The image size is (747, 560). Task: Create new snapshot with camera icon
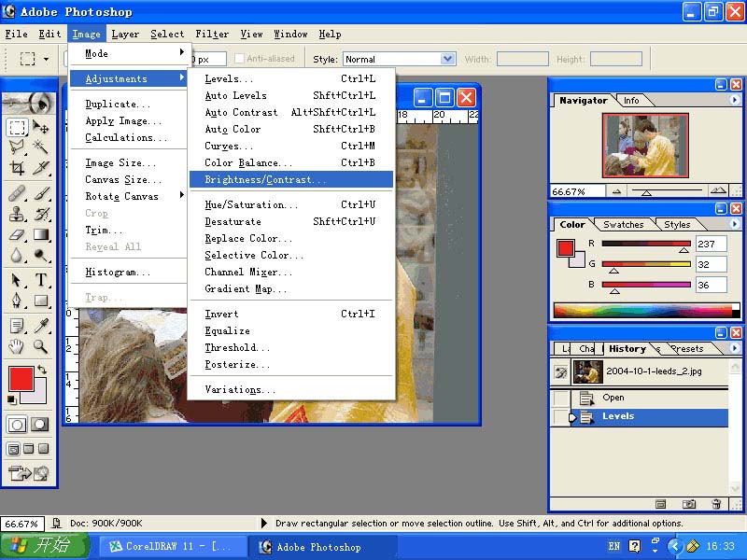(x=688, y=504)
